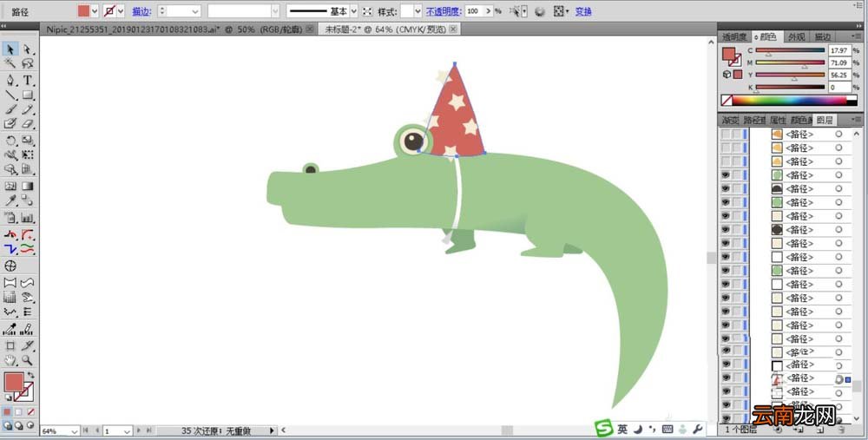The image size is (868, 440).
Task: Switch to the 渐变 panel tab
Action: pyautogui.click(x=730, y=120)
